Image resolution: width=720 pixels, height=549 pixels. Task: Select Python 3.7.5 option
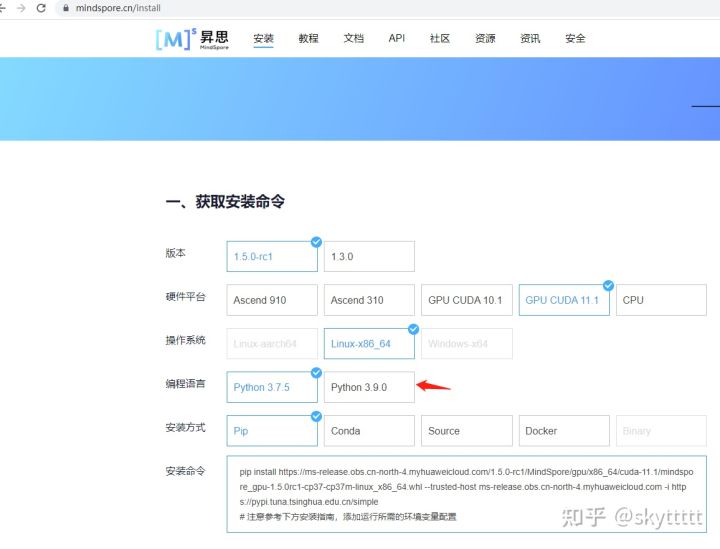(x=272, y=387)
